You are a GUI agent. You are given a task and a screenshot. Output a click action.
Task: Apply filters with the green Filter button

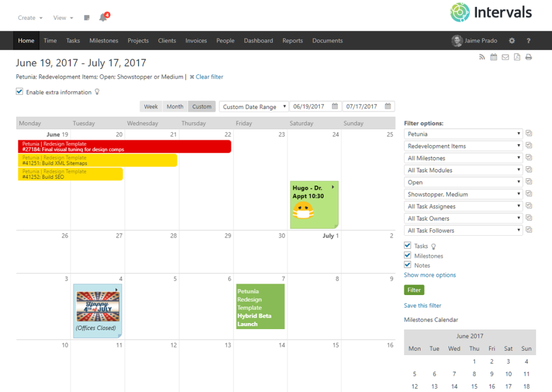[414, 290]
